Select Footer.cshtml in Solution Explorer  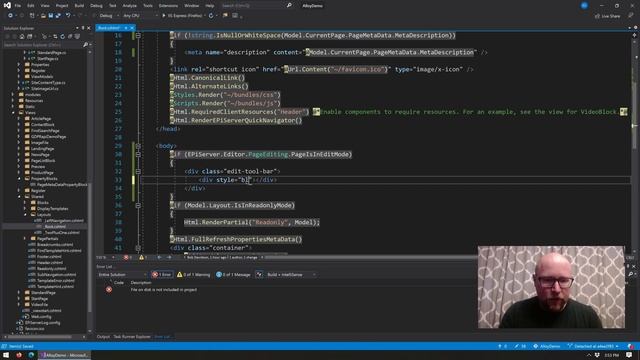tap(49, 257)
